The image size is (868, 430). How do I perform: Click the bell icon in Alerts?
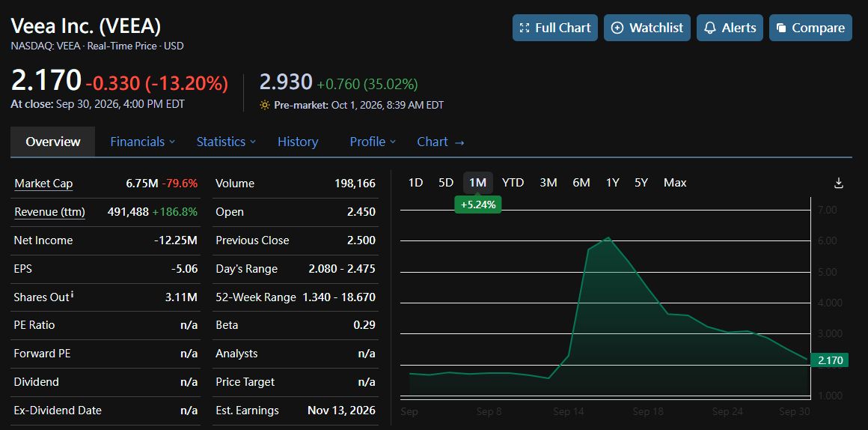tap(709, 28)
